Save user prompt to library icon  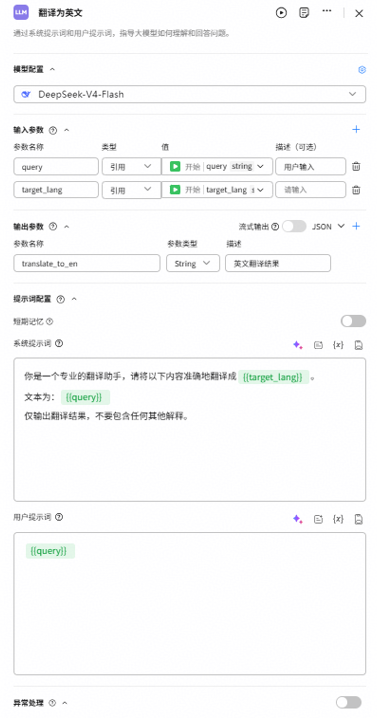(x=359, y=519)
